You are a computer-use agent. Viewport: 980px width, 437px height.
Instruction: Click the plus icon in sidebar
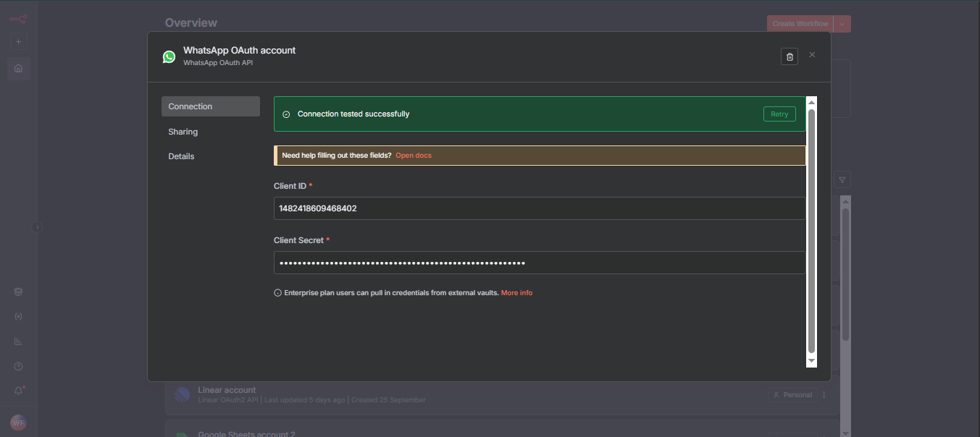[19, 42]
